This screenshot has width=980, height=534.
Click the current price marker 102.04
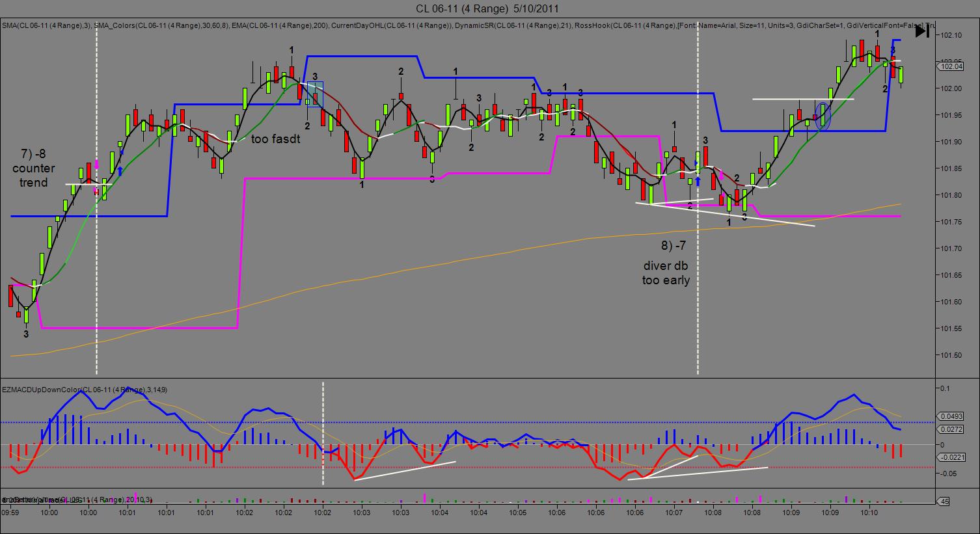(x=951, y=66)
